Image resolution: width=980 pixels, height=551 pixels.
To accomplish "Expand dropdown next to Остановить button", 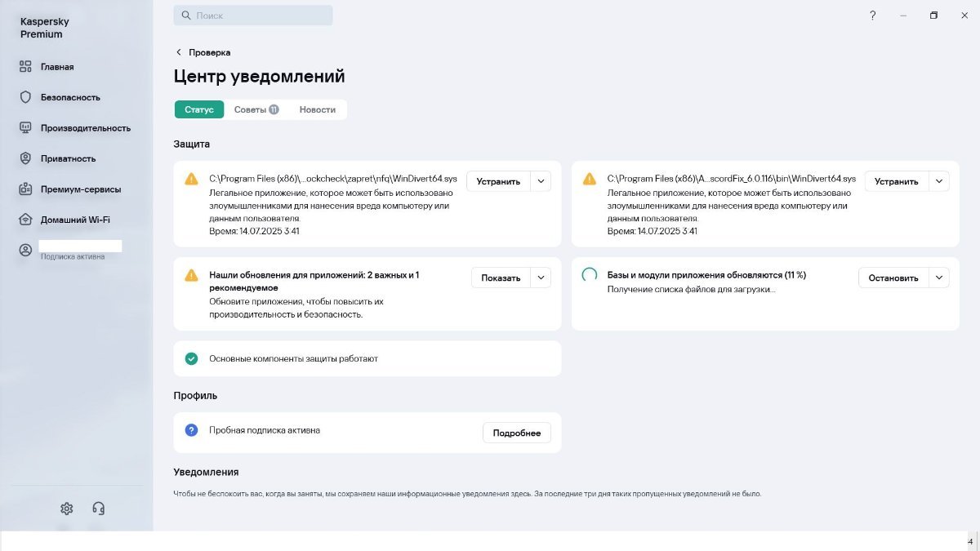I will coord(939,278).
